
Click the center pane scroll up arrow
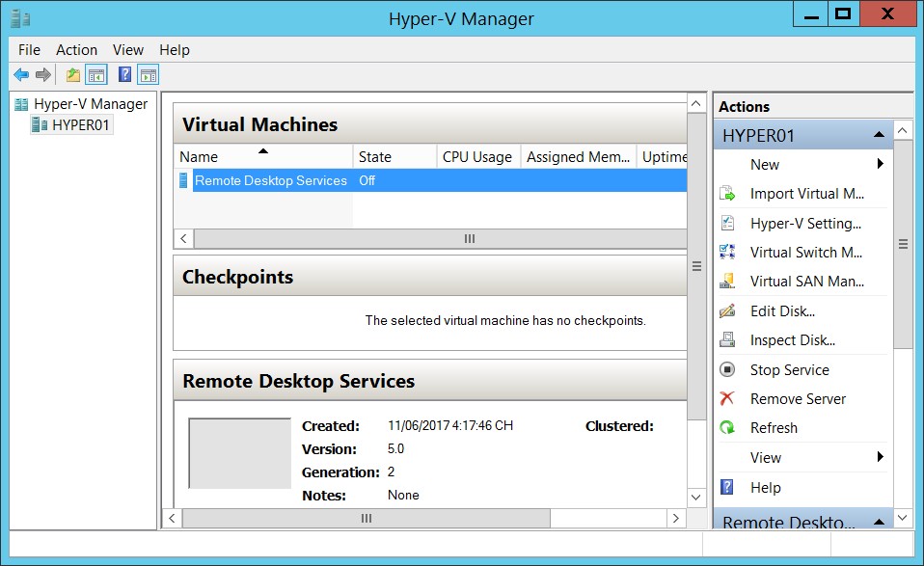[696, 104]
